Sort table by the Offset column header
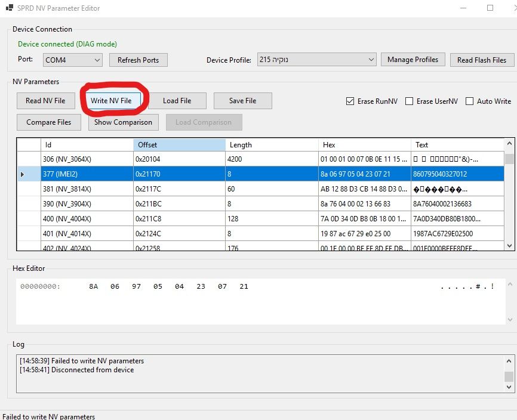The image size is (517, 420). point(179,145)
